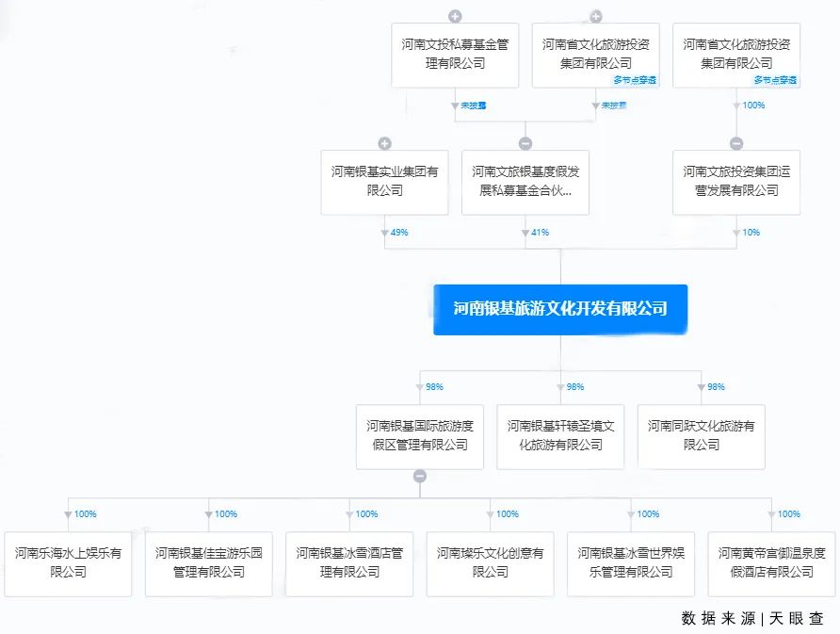Click 98% label above 河南银基国际旅游度假区管理

434,387
